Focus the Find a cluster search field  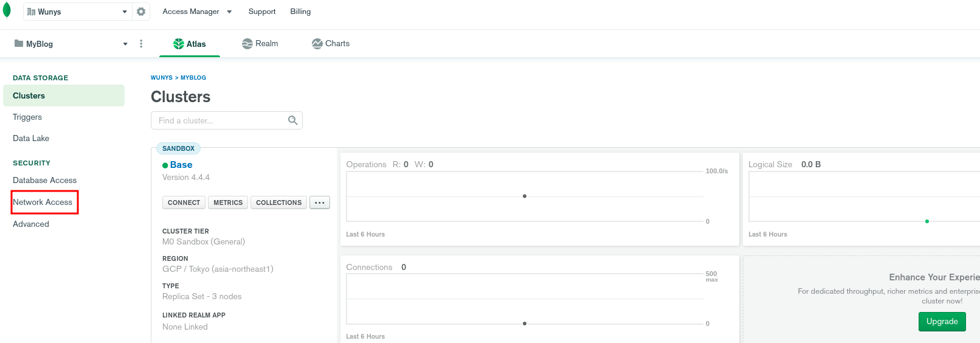(227, 120)
